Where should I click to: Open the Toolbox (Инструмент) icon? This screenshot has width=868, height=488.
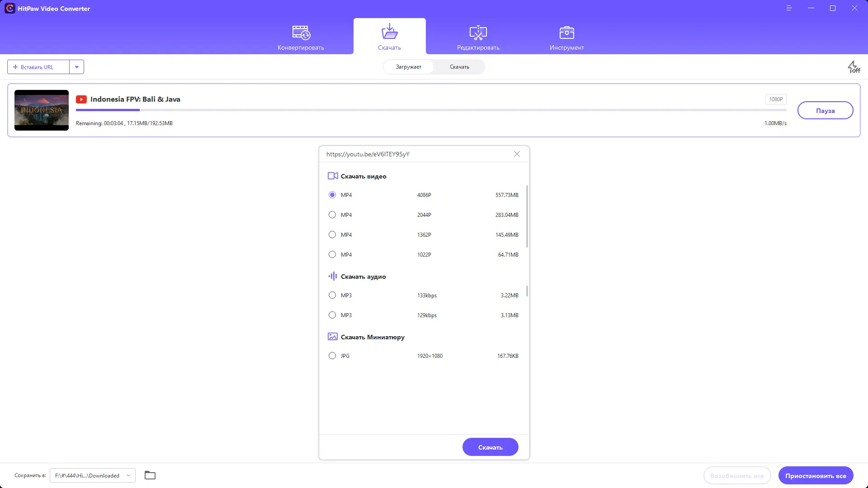(566, 33)
